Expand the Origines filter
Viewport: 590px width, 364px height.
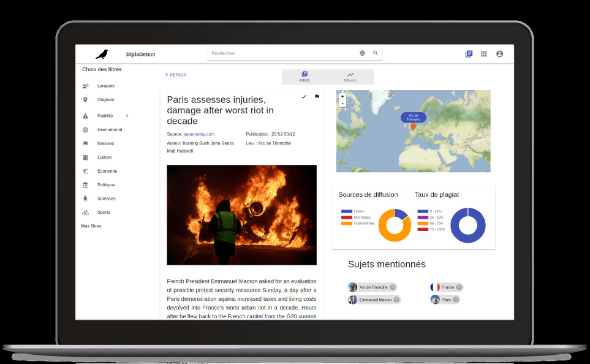[105, 100]
